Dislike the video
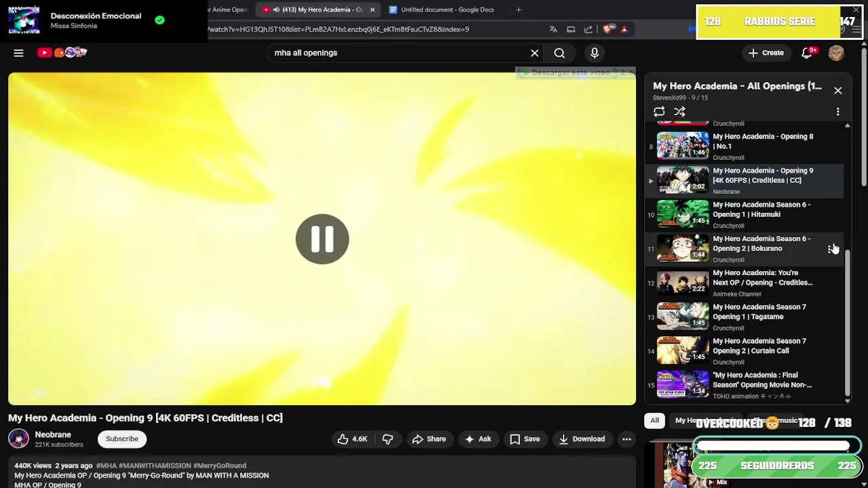The image size is (868, 488). 388,439
